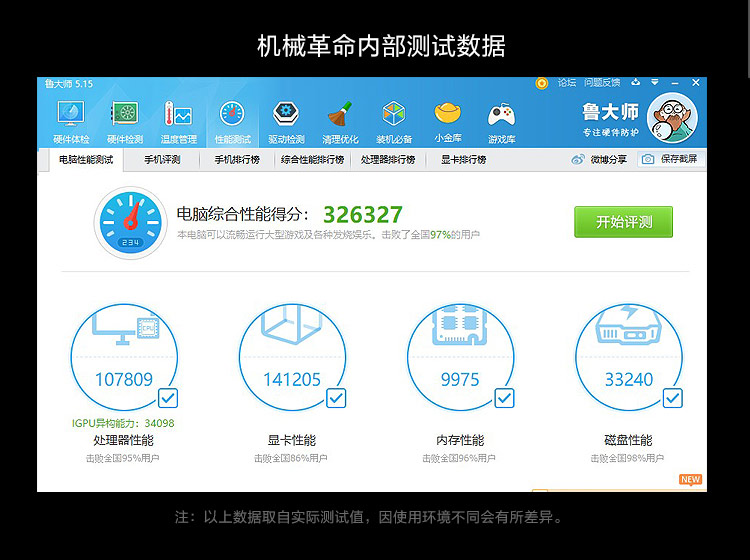Switch to the 综合性能排行榜 tab

point(312,160)
